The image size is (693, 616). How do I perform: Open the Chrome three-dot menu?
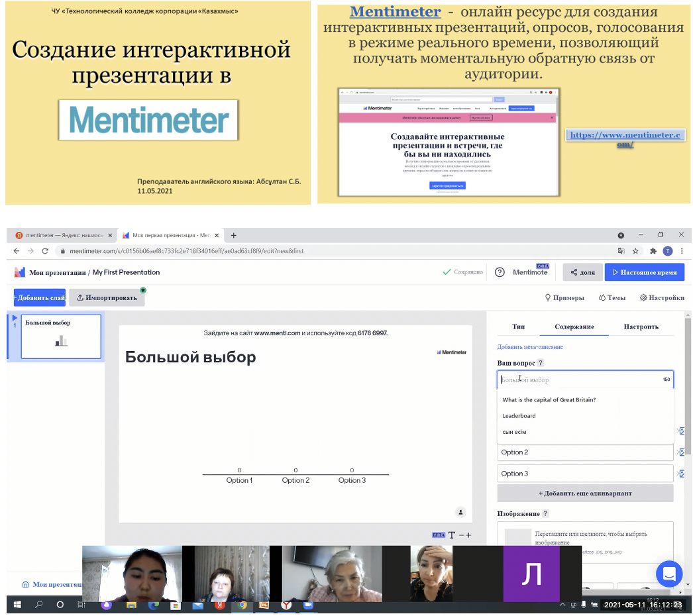click(x=682, y=251)
